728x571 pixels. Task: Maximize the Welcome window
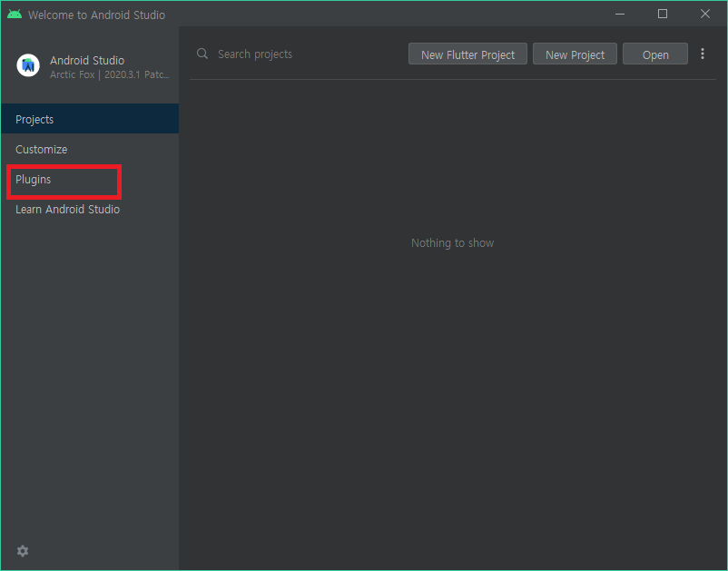(x=663, y=15)
